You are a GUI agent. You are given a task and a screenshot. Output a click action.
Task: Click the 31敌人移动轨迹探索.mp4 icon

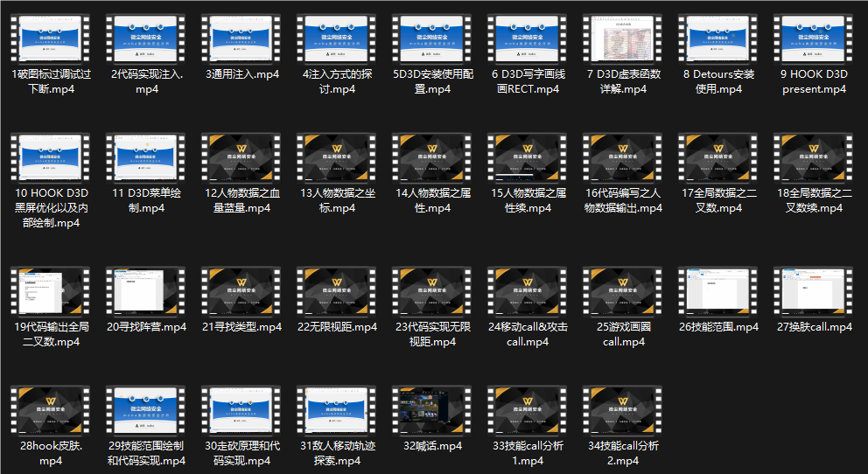click(x=337, y=410)
